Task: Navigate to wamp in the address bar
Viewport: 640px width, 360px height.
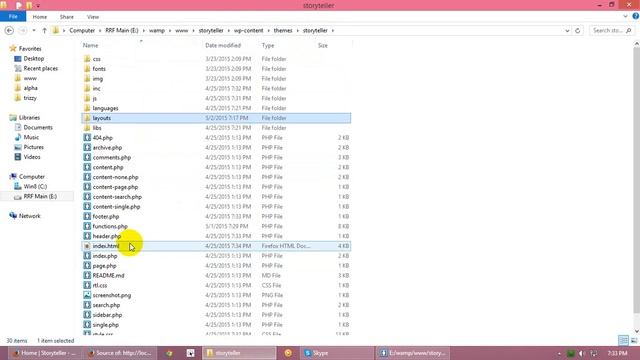Action: 157,31
